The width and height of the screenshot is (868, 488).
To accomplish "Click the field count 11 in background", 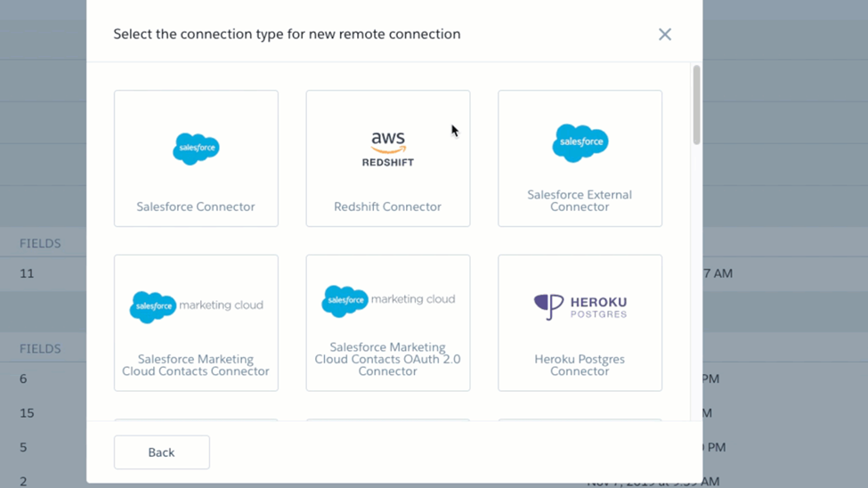I will coord(27,273).
